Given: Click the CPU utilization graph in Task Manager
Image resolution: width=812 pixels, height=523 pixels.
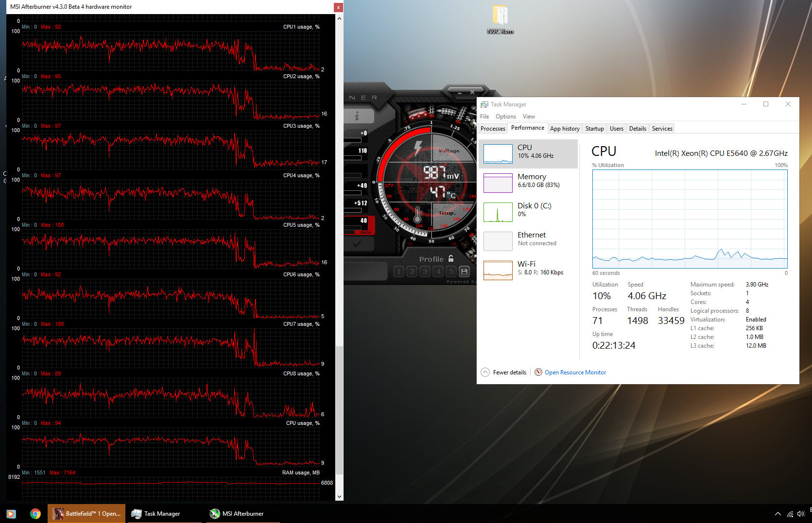Looking at the screenshot, I should click(690, 219).
